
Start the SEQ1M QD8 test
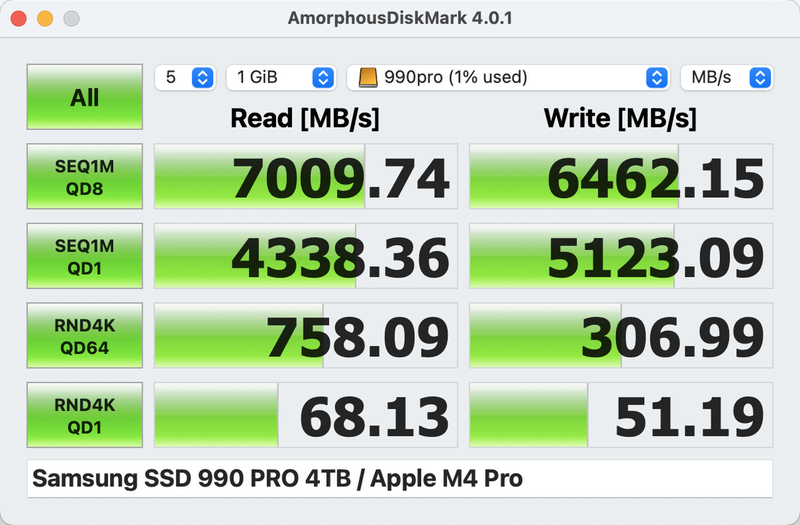pyautogui.click(x=85, y=177)
